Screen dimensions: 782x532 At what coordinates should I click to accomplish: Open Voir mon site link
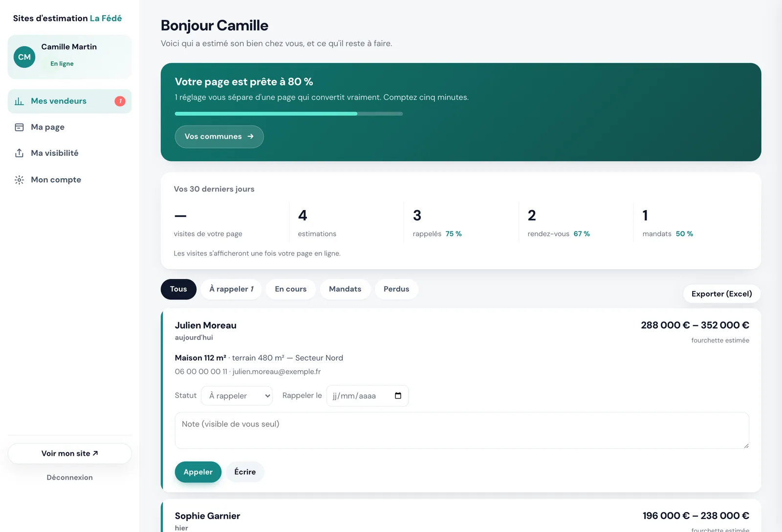pyautogui.click(x=69, y=453)
